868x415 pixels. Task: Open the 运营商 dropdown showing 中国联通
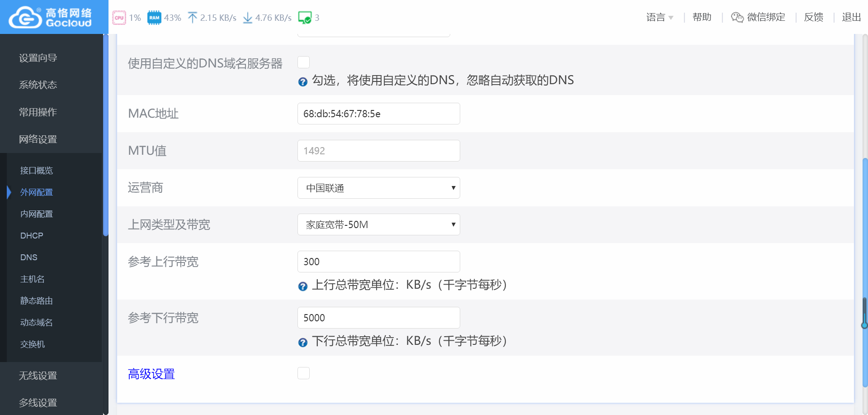coord(378,188)
